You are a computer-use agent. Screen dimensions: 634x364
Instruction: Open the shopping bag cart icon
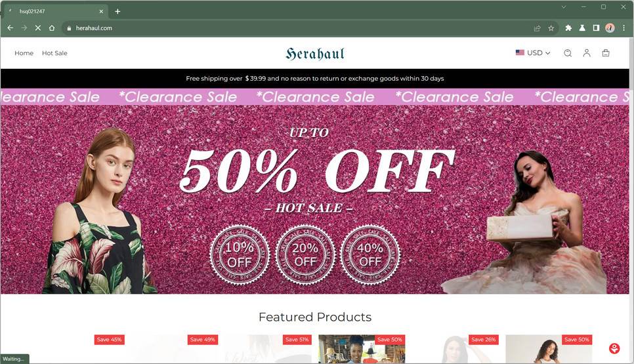606,53
